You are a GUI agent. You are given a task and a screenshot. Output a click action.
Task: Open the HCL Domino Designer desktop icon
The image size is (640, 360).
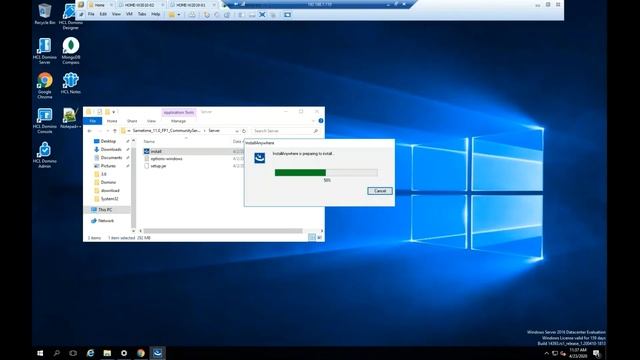tap(71, 16)
